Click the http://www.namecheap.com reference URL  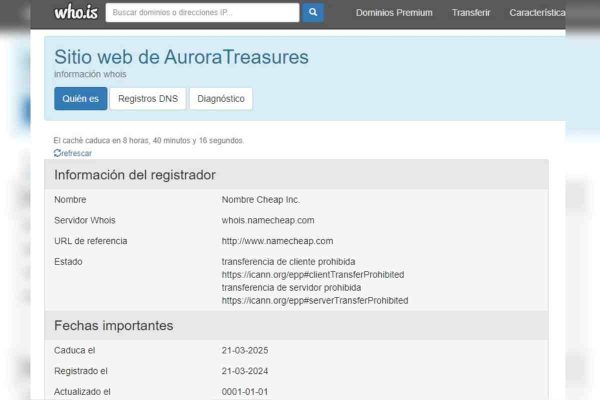click(x=277, y=241)
